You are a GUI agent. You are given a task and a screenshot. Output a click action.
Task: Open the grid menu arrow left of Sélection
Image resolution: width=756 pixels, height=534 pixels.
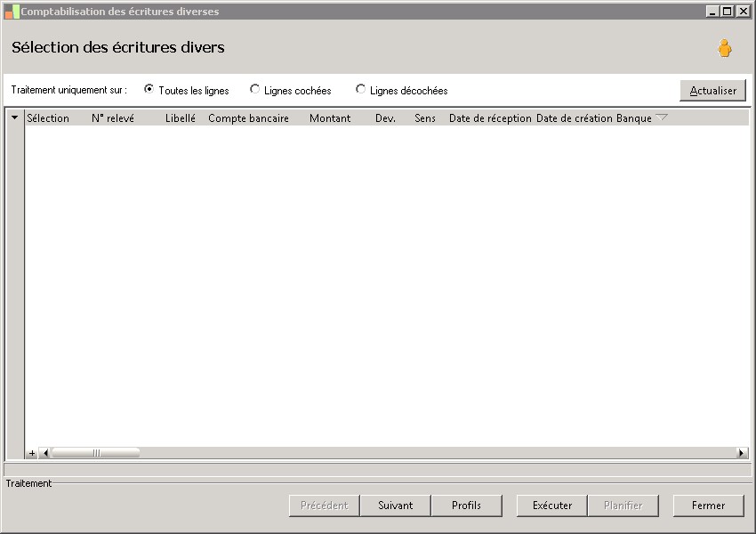(14, 117)
